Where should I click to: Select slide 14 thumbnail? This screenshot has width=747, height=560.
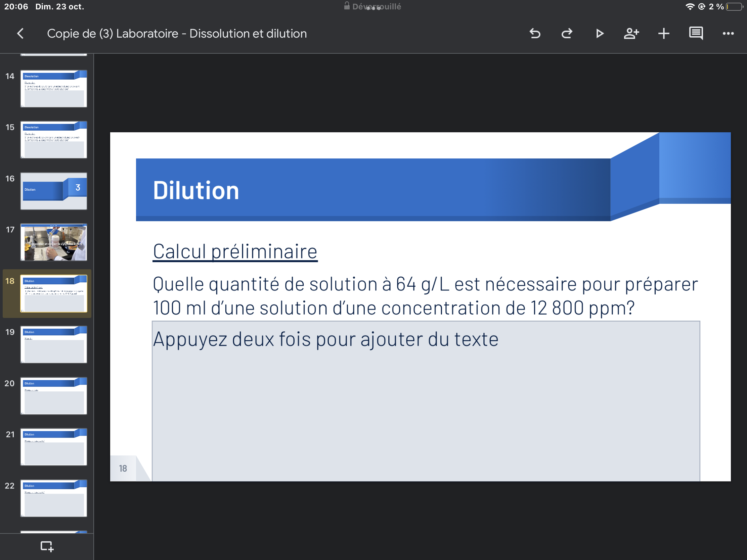coord(54,88)
